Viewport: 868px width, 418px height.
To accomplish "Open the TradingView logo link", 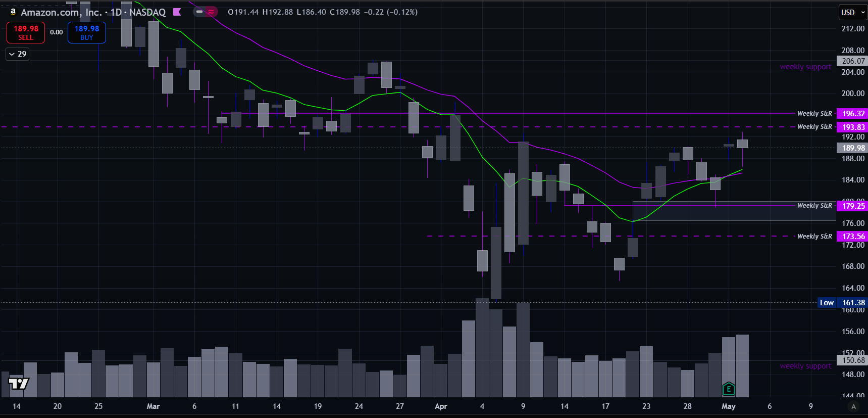I will [x=19, y=384].
